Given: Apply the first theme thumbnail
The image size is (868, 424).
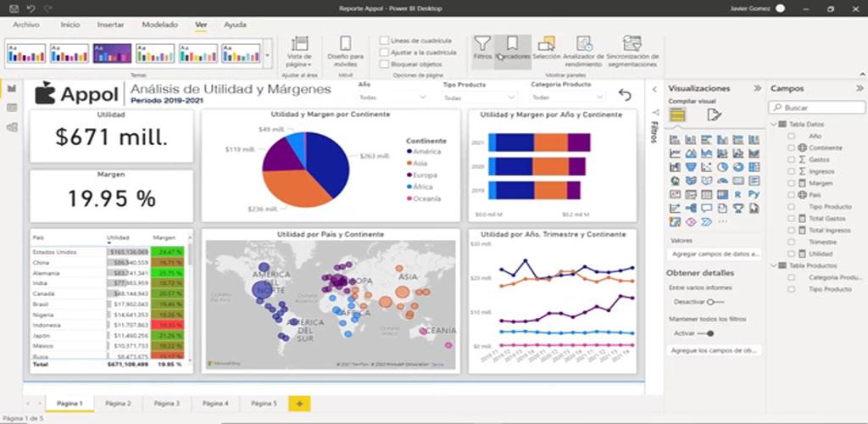Looking at the screenshot, I should (x=26, y=53).
